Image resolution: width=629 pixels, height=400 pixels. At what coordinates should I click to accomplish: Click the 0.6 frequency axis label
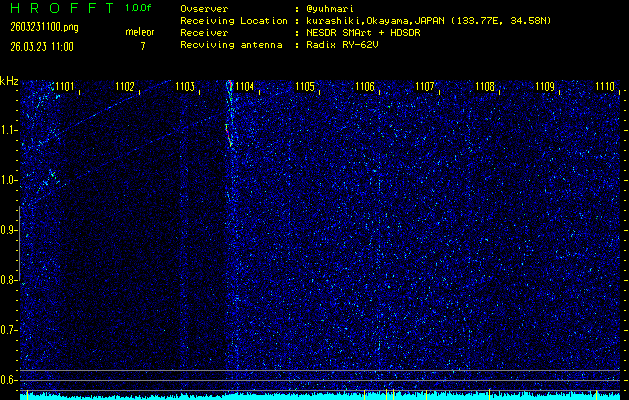point(9,379)
